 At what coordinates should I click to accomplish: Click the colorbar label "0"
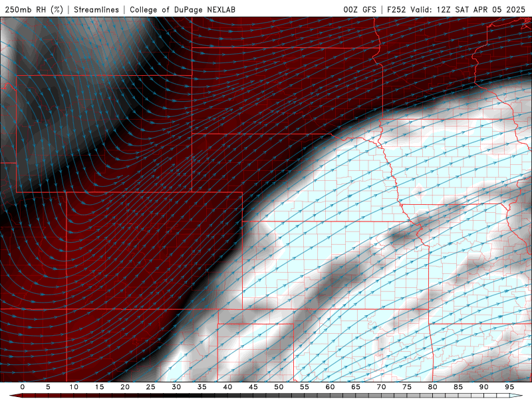tap(23, 387)
